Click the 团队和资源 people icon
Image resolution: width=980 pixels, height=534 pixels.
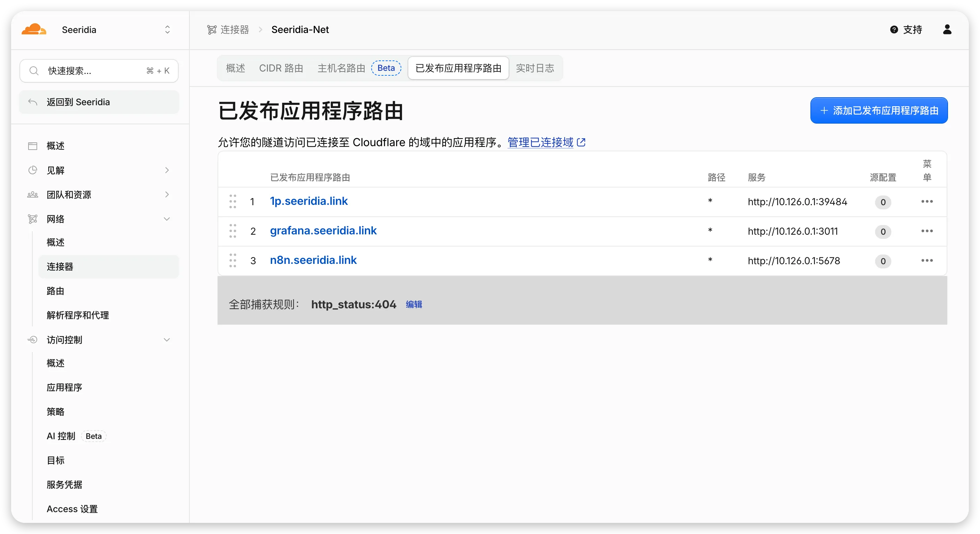[33, 194]
